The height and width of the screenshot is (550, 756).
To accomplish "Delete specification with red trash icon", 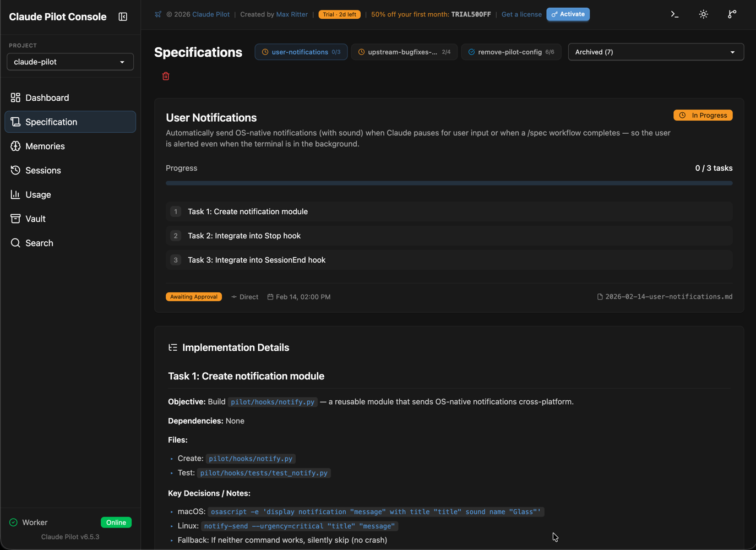I will click(x=166, y=76).
